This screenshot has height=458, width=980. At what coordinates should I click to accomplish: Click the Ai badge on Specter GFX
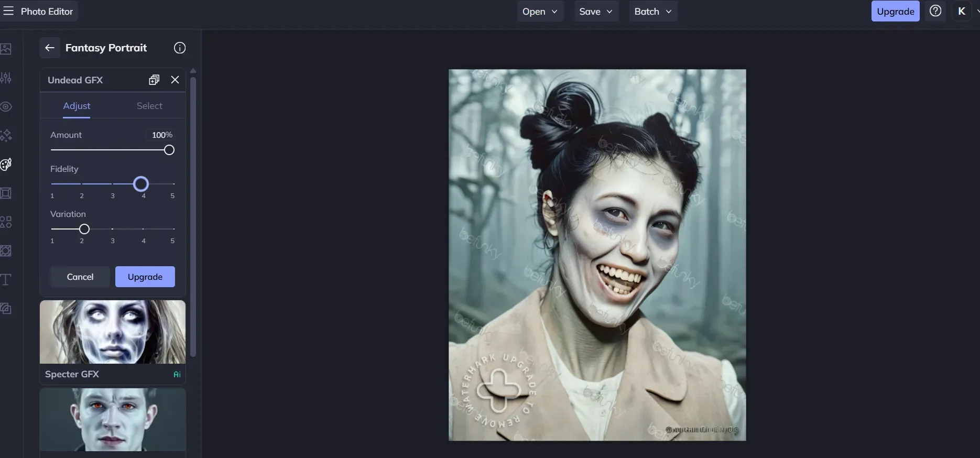click(177, 374)
